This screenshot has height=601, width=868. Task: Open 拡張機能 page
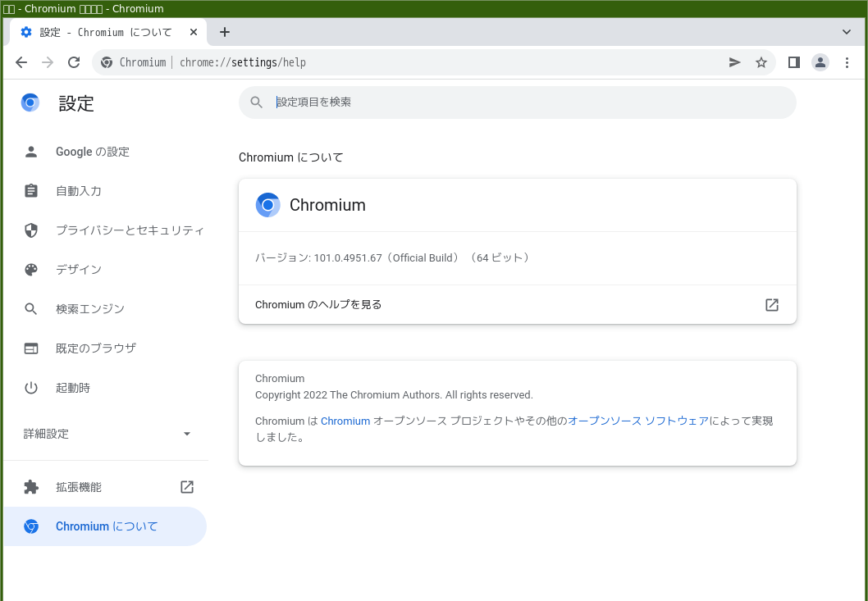(105, 487)
